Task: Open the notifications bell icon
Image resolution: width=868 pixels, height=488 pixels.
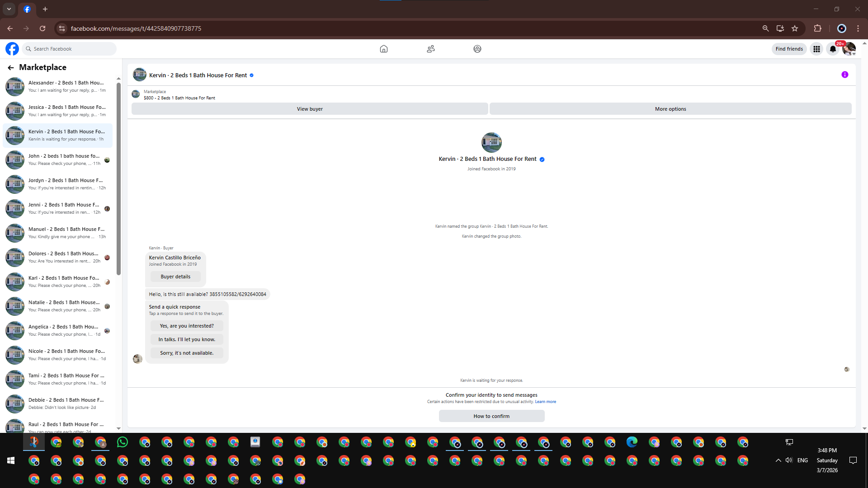Action: (833, 49)
